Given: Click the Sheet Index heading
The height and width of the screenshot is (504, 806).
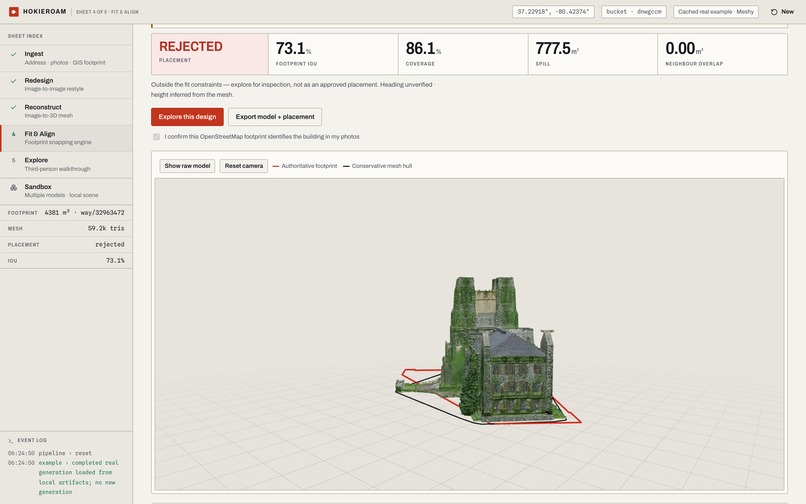Looking at the screenshot, I should point(25,36).
